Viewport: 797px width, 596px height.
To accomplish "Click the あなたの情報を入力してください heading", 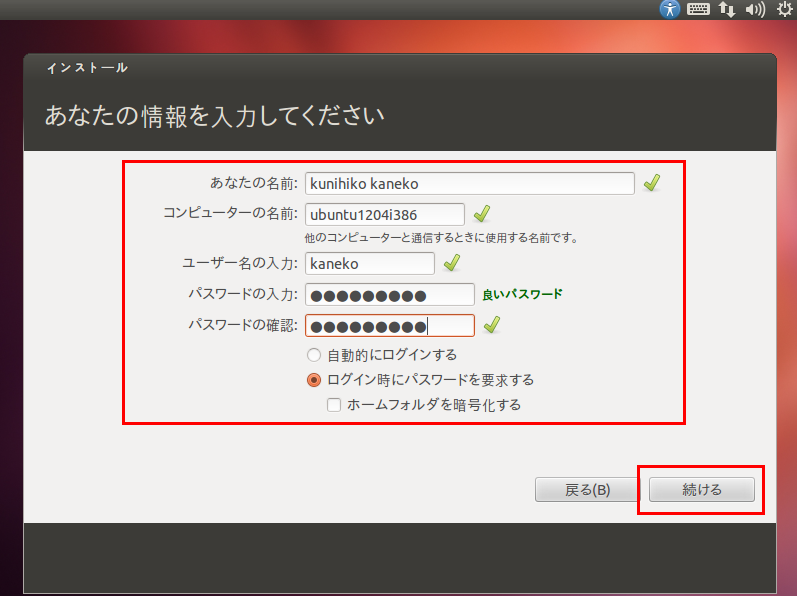I will coord(214,116).
